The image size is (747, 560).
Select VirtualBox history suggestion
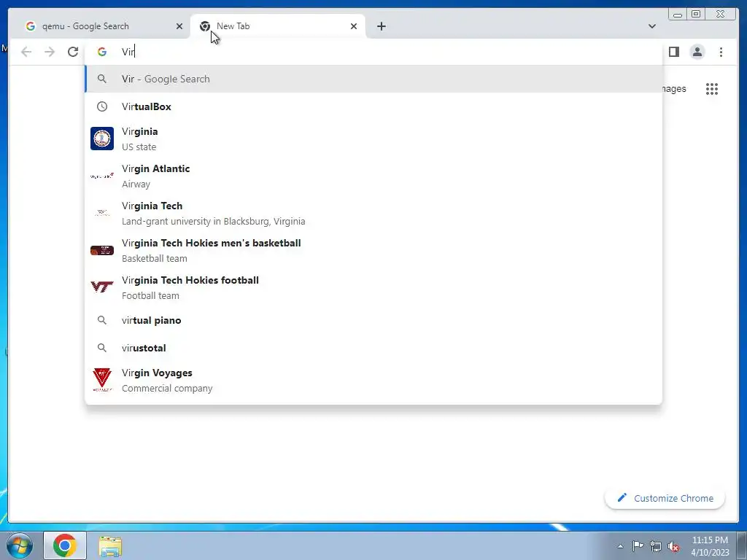tap(374, 106)
